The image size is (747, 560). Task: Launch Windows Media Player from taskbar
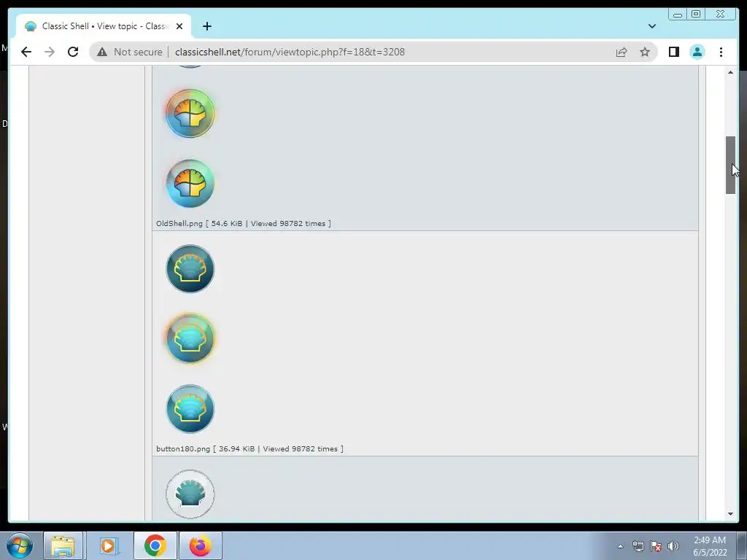coord(109,545)
